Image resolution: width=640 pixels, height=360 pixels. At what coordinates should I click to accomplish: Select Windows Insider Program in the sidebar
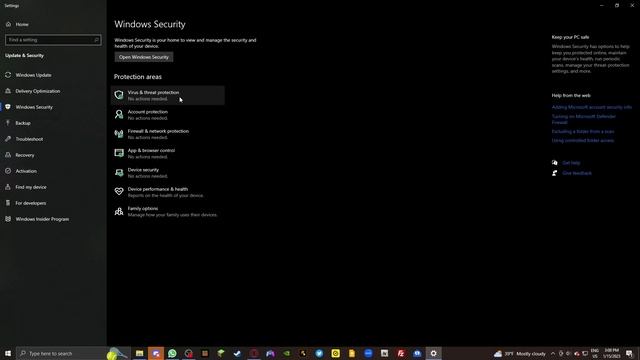[x=53, y=219]
